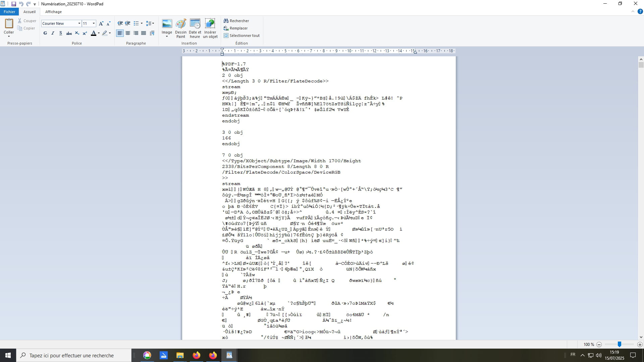Toggle superscript formatting
The image size is (644, 362).
(85, 33)
